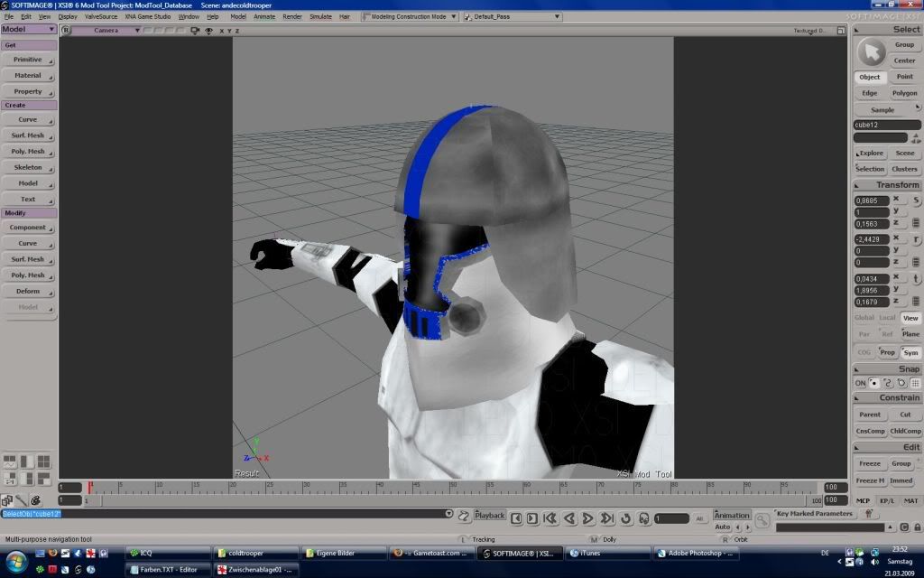Go to the last frame
This screenshot has height=578, width=924.
[x=607, y=517]
